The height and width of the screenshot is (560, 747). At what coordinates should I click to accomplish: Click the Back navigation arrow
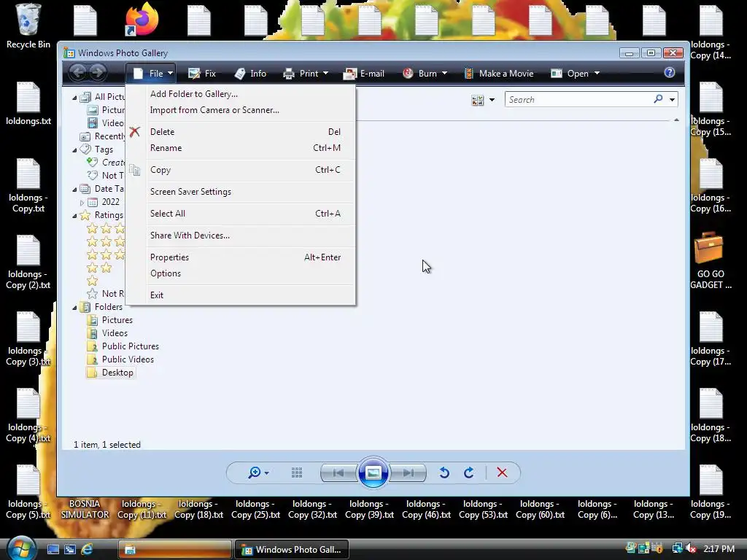coord(78,72)
